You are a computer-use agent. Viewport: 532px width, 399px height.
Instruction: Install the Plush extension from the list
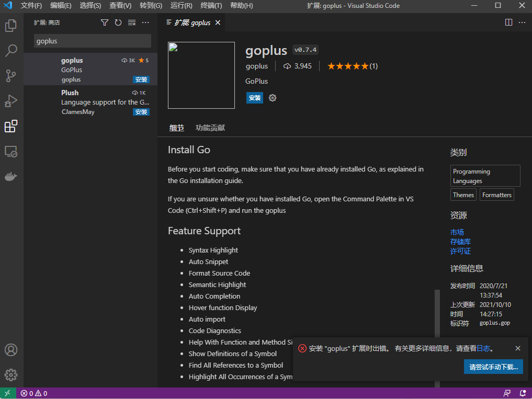pyautogui.click(x=141, y=112)
